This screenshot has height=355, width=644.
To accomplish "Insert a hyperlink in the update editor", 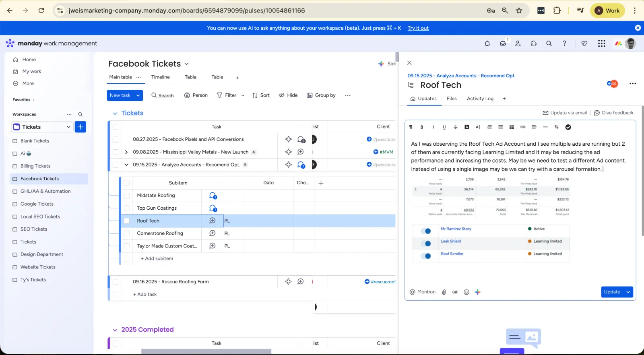I will (523, 127).
